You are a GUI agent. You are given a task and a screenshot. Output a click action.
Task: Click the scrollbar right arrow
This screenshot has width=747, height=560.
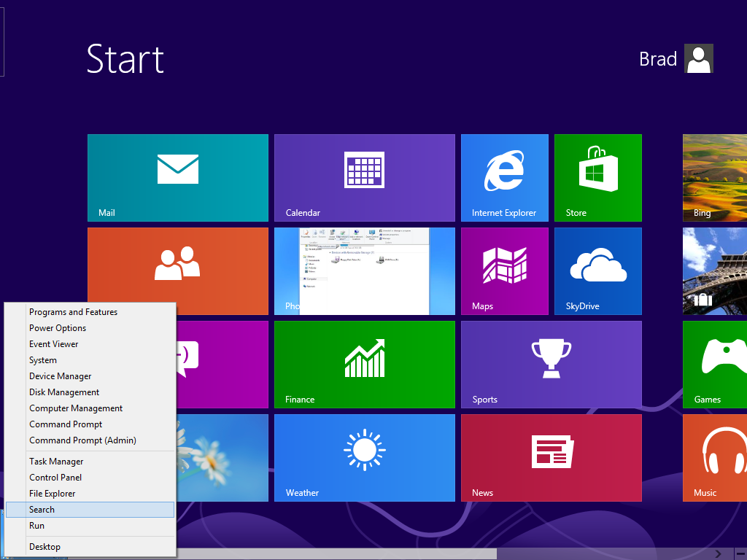(718, 554)
